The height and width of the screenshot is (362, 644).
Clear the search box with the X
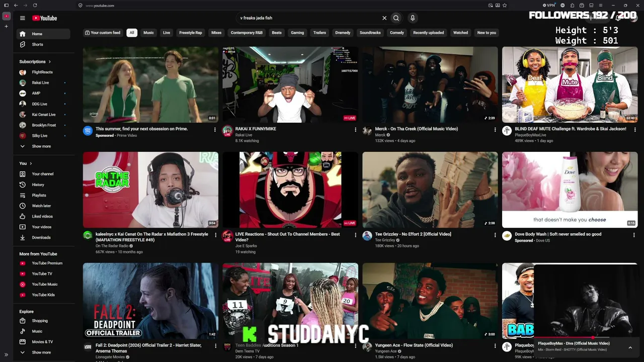[384, 18]
